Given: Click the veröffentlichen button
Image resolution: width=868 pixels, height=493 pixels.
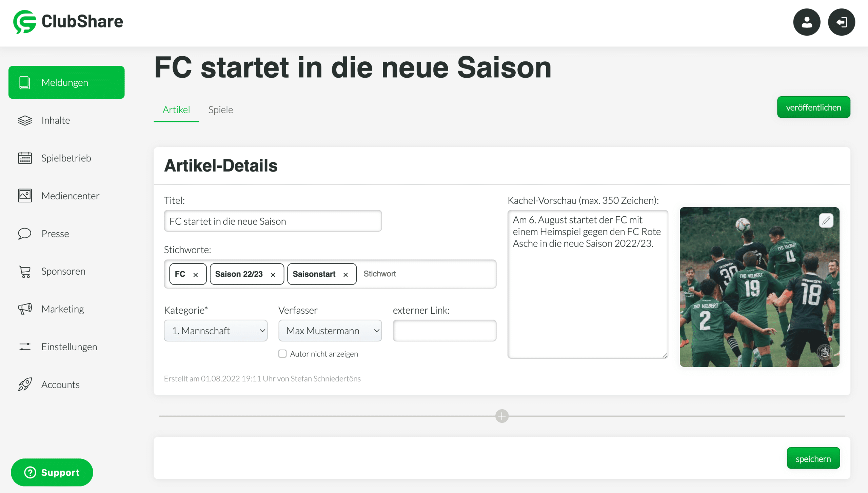Looking at the screenshot, I should pyautogui.click(x=813, y=107).
